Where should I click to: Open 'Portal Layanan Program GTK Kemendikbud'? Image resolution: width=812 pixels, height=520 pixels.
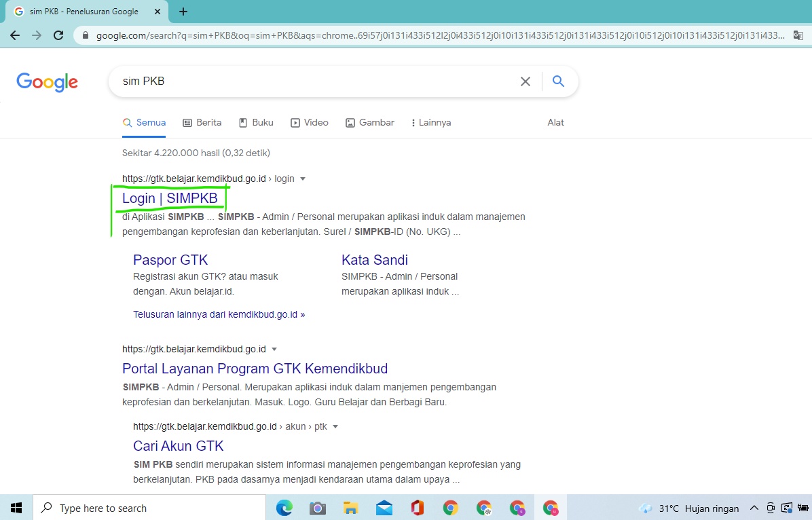[x=255, y=369]
